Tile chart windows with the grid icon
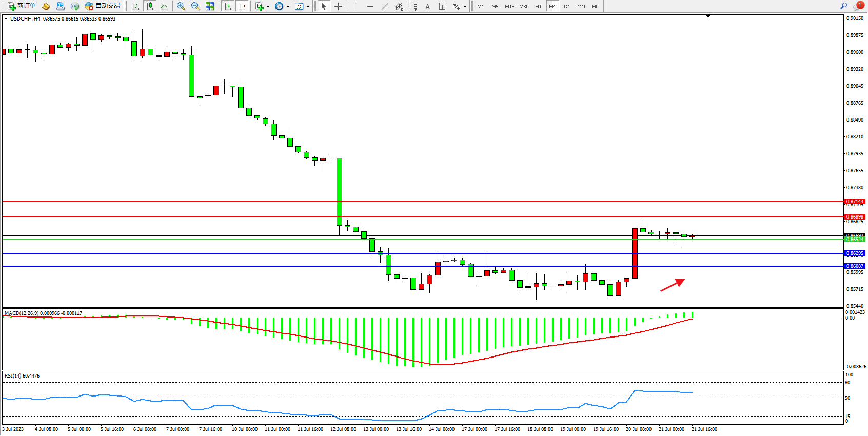Screen dimensions: 868x436 (210, 6)
